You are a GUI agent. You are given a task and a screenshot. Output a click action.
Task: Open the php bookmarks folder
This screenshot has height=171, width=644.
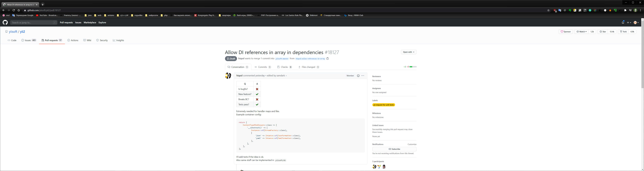point(164,15)
